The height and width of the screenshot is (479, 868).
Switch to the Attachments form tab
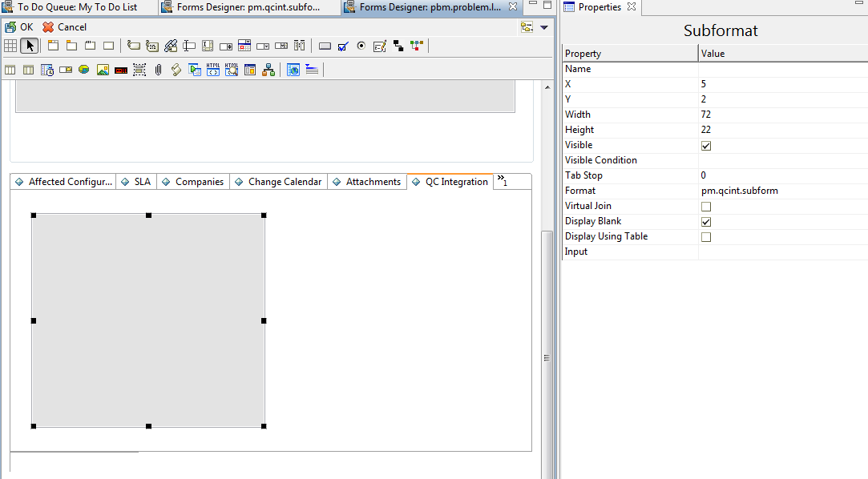[x=367, y=181]
